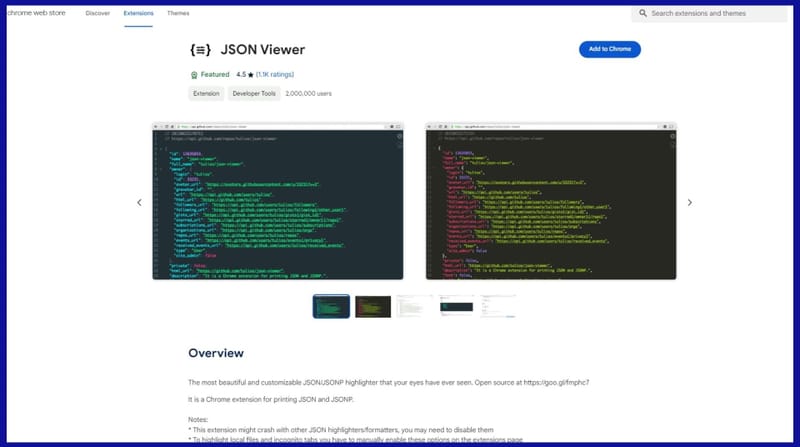Viewport: 800px width, 447px height.
Task: Click the Extension category chip
Action: 206,93
